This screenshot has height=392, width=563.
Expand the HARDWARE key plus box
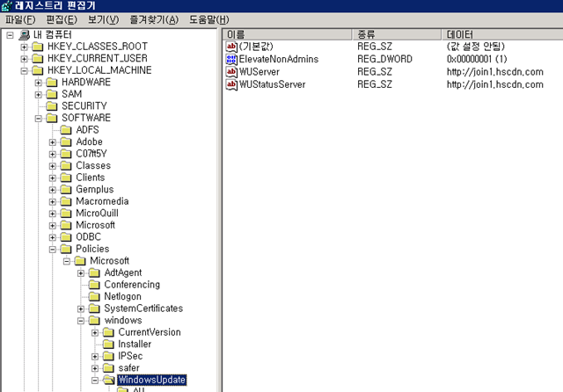tap(39, 83)
